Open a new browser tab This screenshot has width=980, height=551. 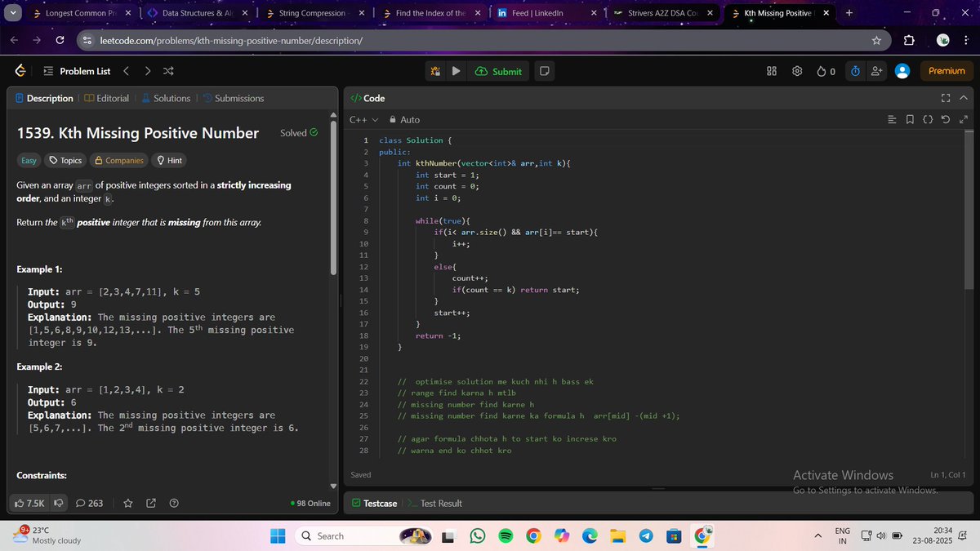[849, 13]
